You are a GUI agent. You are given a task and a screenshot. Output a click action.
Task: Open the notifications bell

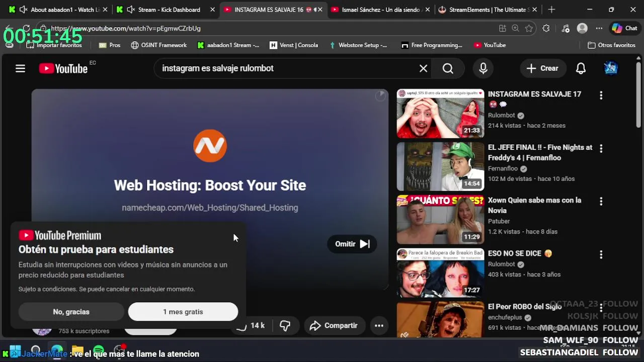click(581, 68)
